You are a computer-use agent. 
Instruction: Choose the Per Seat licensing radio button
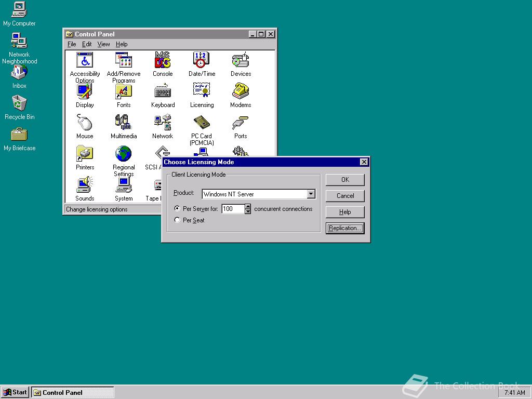click(x=177, y=220)
